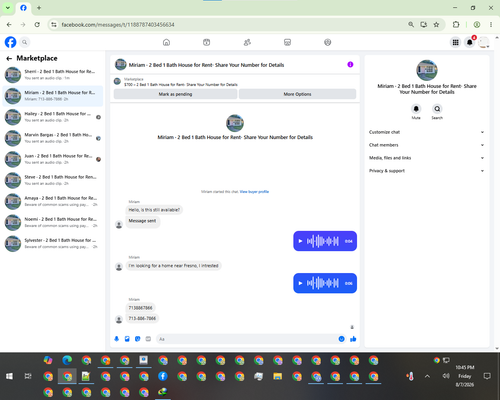Click the message 'Hello, is this still available?'
This screenshot has height=400, width=500.
click(154, 210)
